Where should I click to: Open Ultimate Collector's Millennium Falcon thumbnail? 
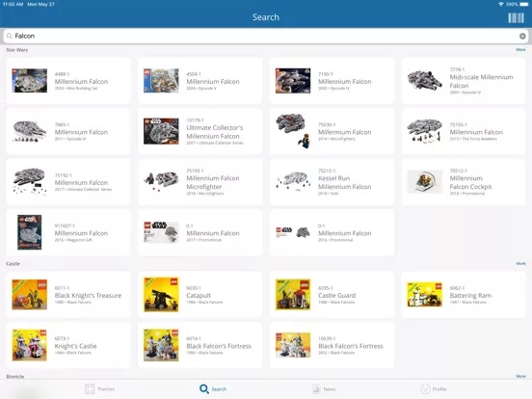[x=161, y=131]
